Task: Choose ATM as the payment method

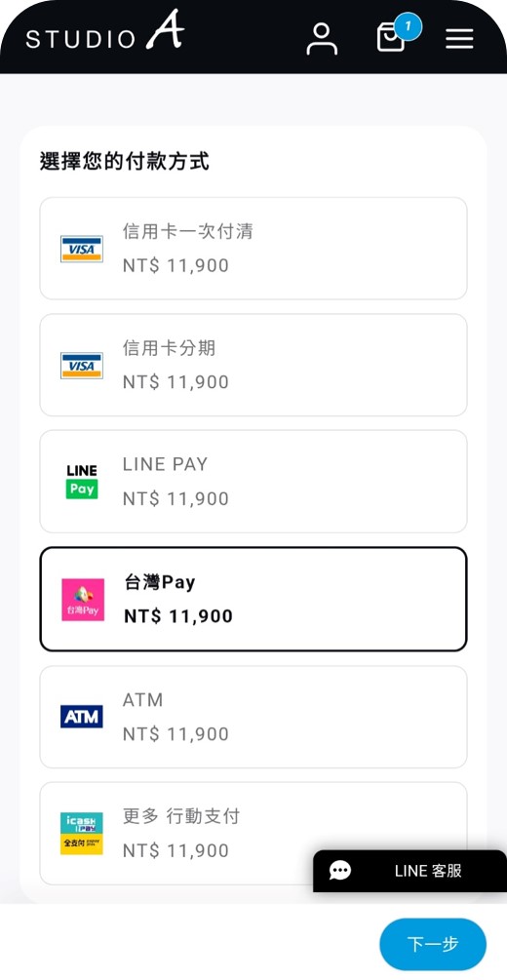Action: (253, 717)
